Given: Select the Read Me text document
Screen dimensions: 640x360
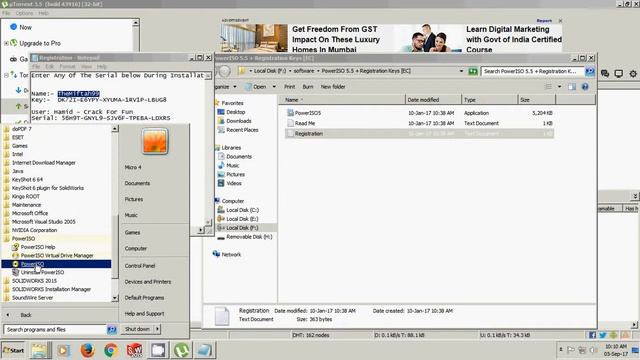Looking at the screenshot, I should coord(304,123).
